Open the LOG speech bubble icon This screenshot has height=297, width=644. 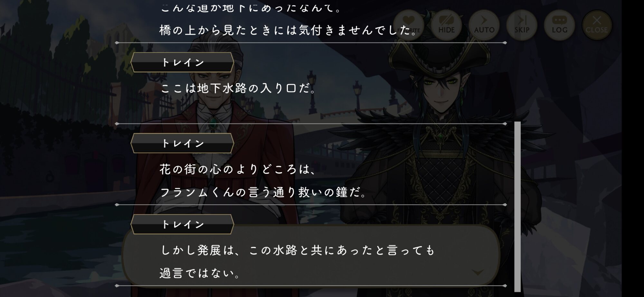559,25
